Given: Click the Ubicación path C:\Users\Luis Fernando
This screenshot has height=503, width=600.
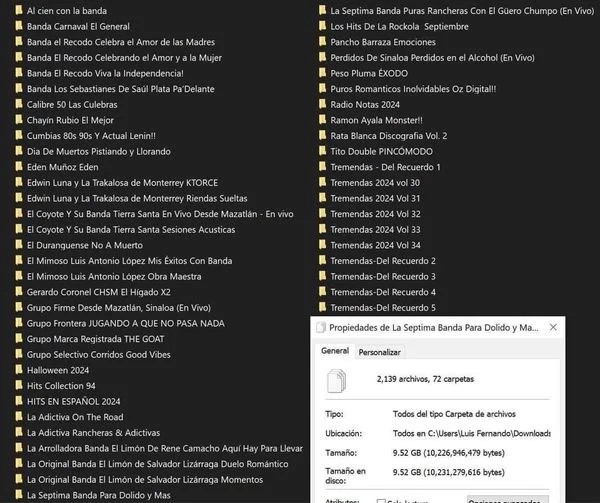Looking at the screenshot, I should (x=471, y=433).
